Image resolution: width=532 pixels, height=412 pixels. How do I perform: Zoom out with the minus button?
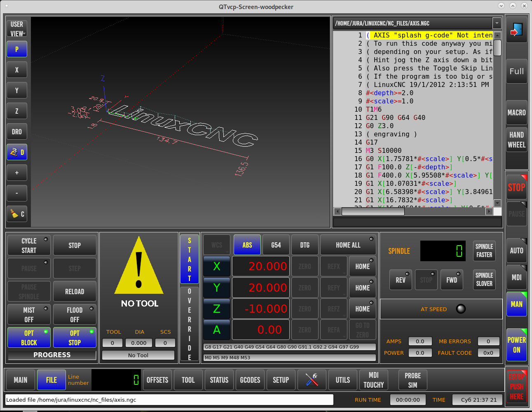pyautogui.click(x=17, y=193)
